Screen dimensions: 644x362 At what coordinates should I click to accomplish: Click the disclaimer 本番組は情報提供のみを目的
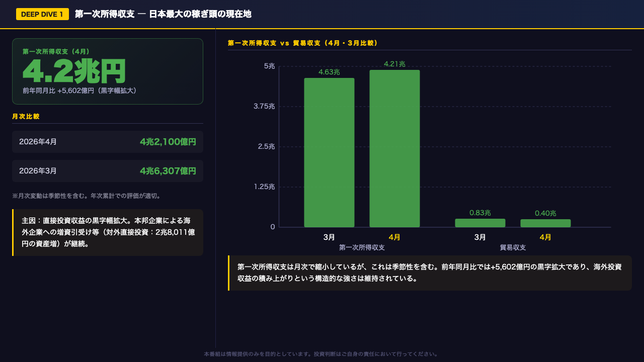click(321, 354)
